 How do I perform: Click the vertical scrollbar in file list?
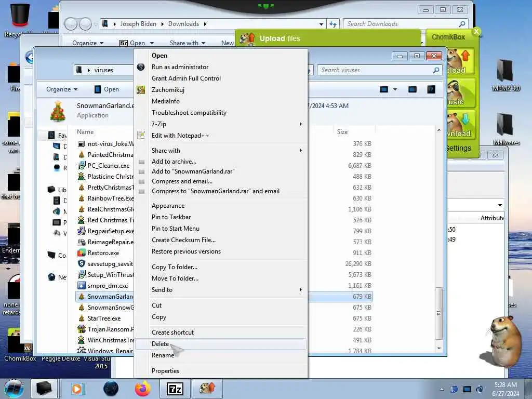tap(438, 312)
